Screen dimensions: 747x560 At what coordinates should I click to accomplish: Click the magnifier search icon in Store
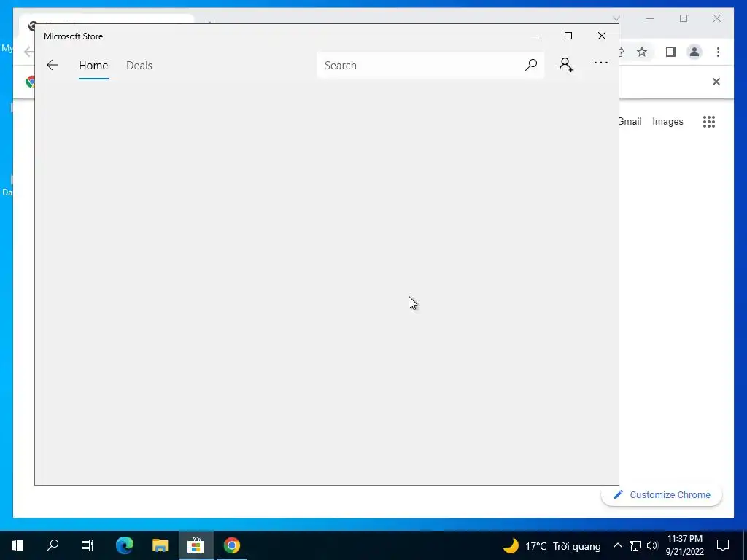[x=531, y=65]
